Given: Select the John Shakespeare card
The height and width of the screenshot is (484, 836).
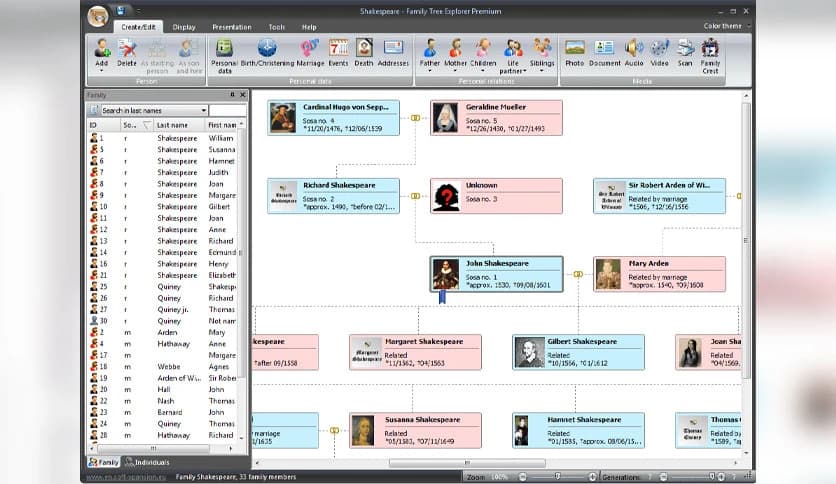Looking at the screenshot, I should tap(496, 274).
